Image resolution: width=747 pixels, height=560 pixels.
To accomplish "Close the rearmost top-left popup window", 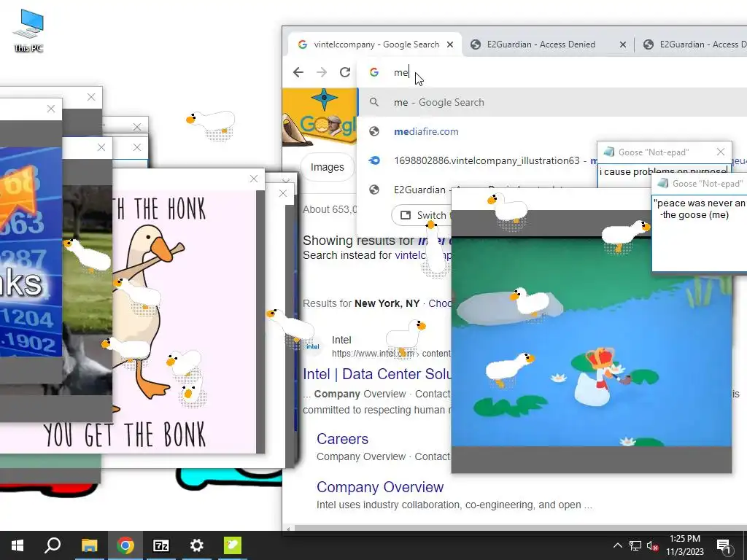I will click(x=91, y=97).
